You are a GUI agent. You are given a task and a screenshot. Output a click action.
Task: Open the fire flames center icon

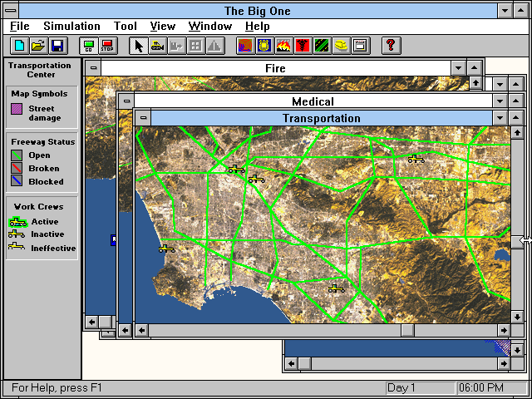[283, 46]
